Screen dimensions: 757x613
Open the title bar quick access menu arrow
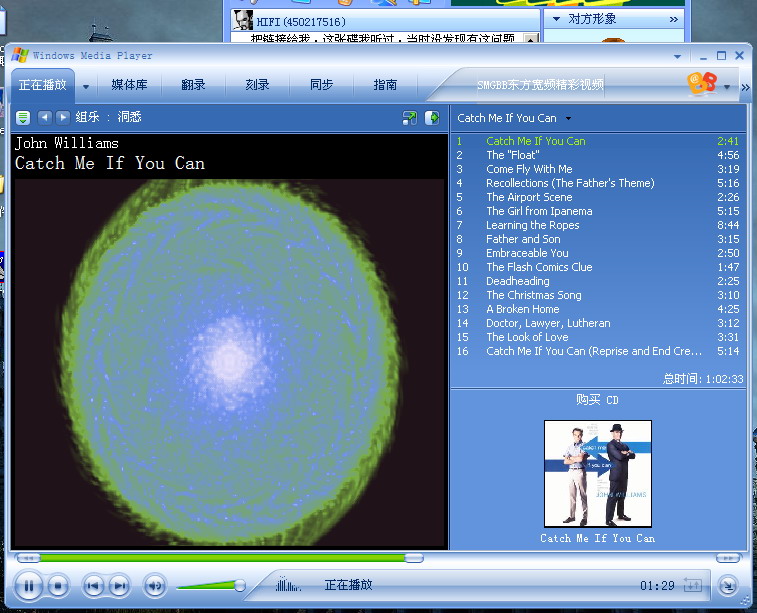point(678,56)
